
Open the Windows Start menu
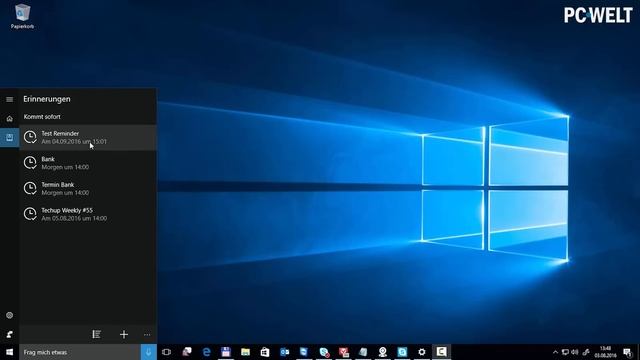(9, 352)
